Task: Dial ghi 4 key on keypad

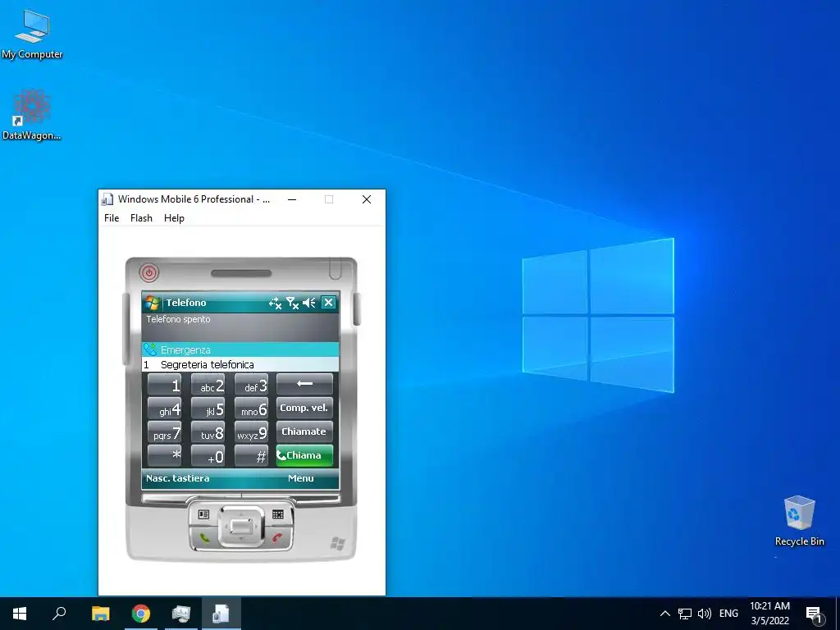Action: pos(164,409)
